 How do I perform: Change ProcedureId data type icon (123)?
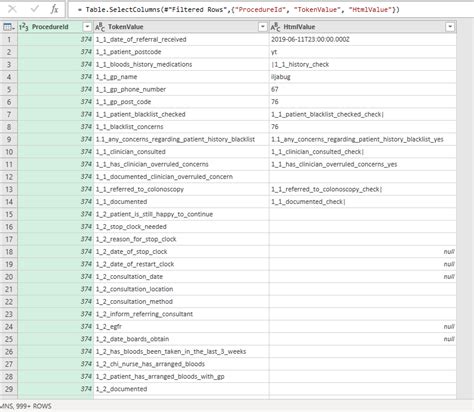pyautogui.click(x=24, y=27)
